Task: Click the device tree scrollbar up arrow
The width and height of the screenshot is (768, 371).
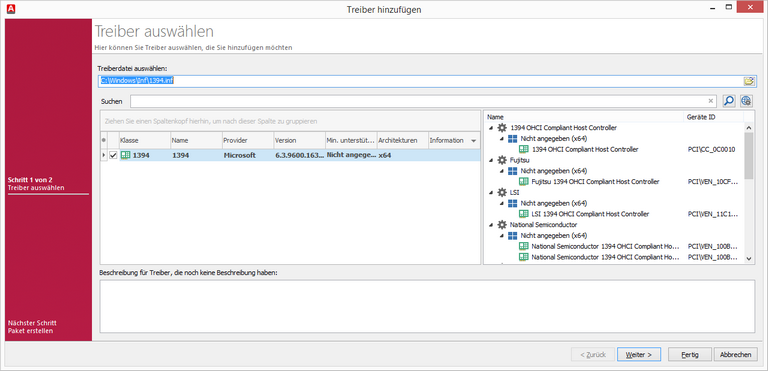Action: tap(749, 127)
